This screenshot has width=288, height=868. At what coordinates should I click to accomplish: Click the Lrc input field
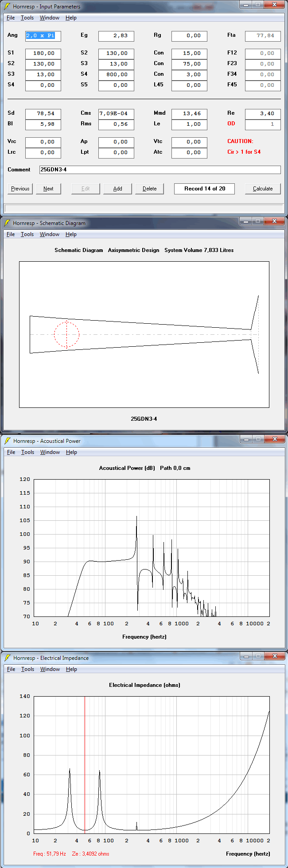(x=43, y=153)
